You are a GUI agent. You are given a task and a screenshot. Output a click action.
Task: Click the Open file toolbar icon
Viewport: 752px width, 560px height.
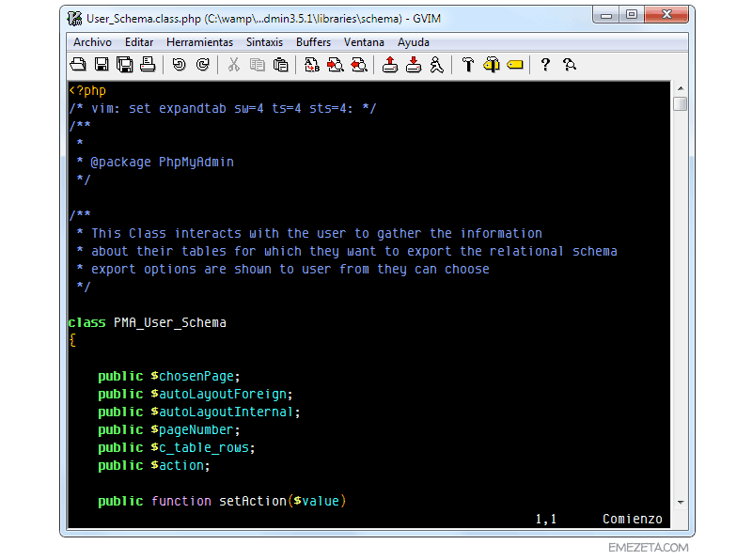(x=78, y=64)
